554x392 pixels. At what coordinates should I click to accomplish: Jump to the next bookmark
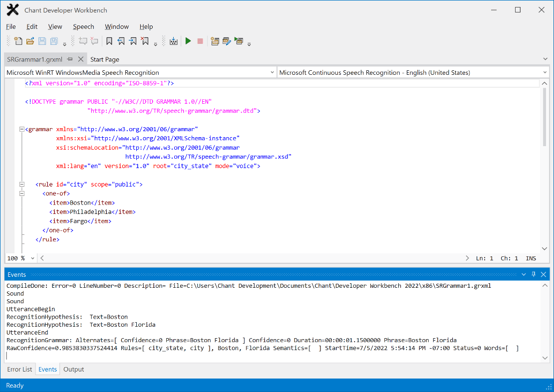click(x=133, y=41)
